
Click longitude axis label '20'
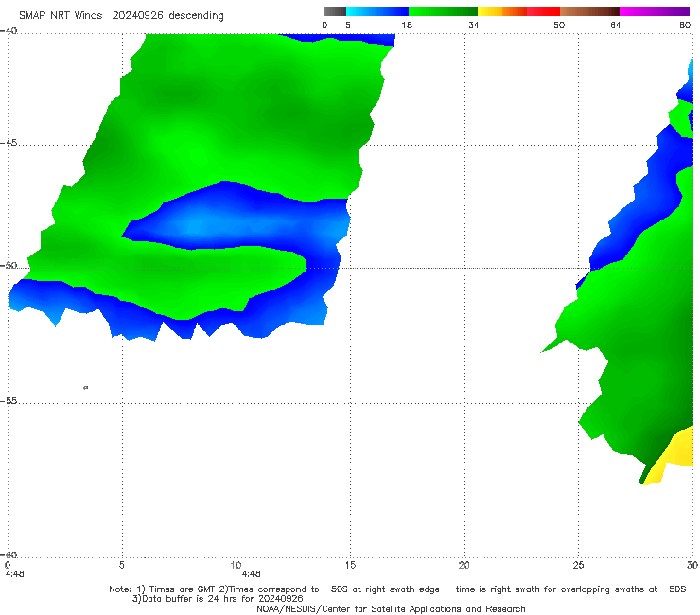pyautogui.click(x=464, y=566)
